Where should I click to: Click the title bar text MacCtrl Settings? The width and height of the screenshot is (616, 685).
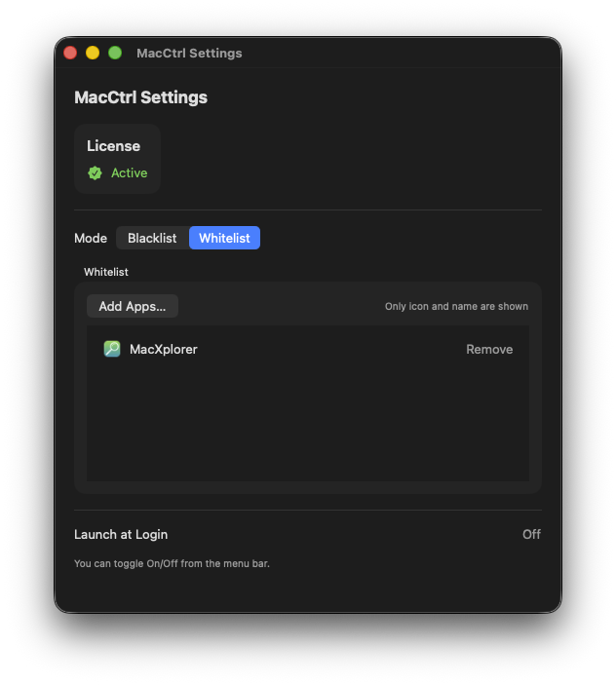(x=189, y=53)
